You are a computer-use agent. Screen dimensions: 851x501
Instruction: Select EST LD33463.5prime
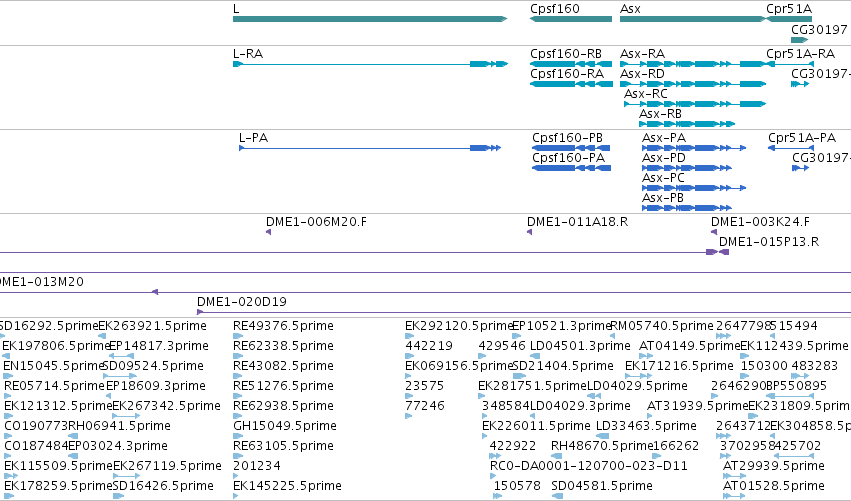tap(646, 427)
